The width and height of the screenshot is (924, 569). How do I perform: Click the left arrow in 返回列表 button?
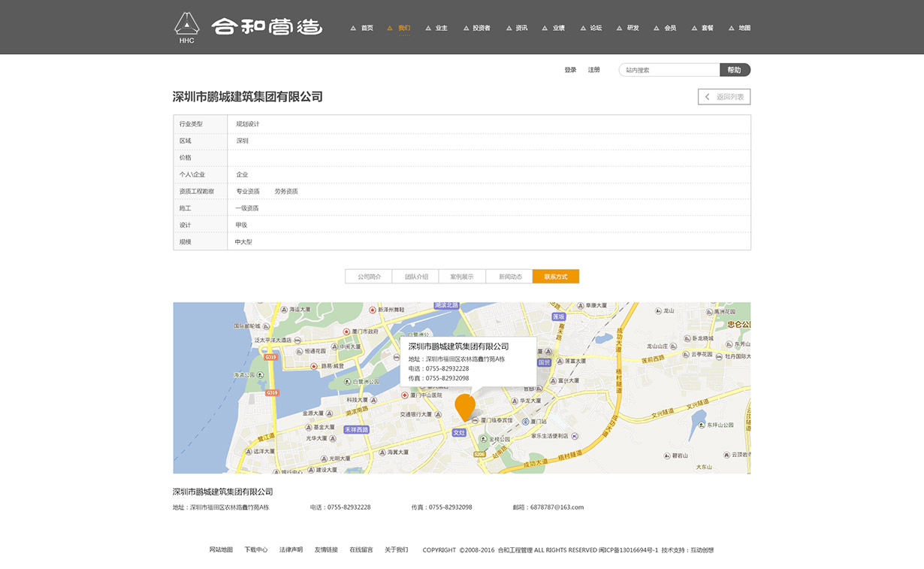pyautogui.click(x=707, y=97)
